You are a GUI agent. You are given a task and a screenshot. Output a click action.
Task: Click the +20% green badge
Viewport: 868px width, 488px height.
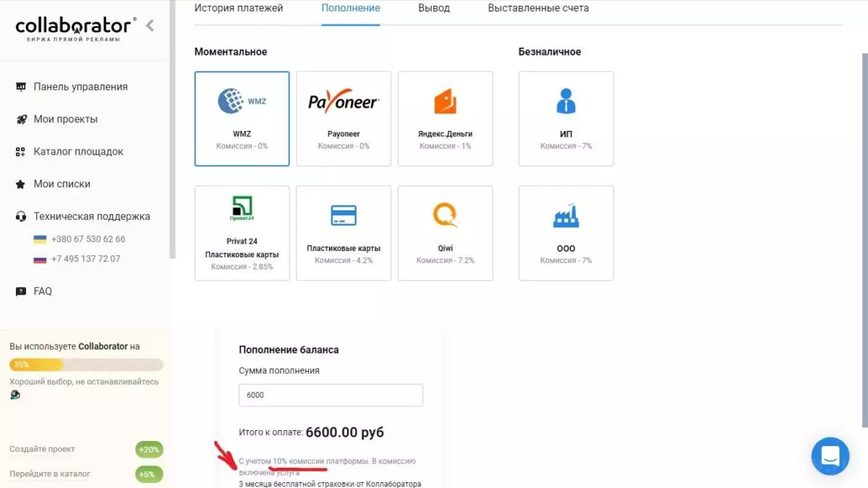point(149,450)
